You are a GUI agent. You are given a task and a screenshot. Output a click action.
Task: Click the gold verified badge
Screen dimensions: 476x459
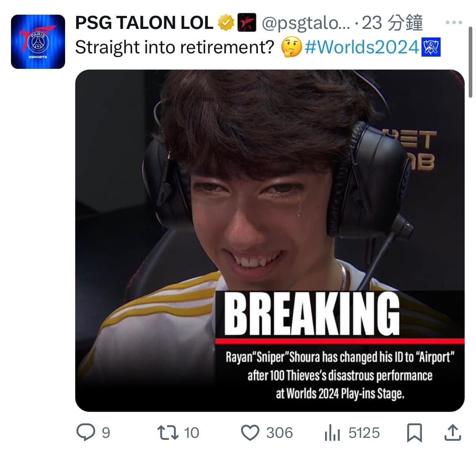[x=225, y=22]
